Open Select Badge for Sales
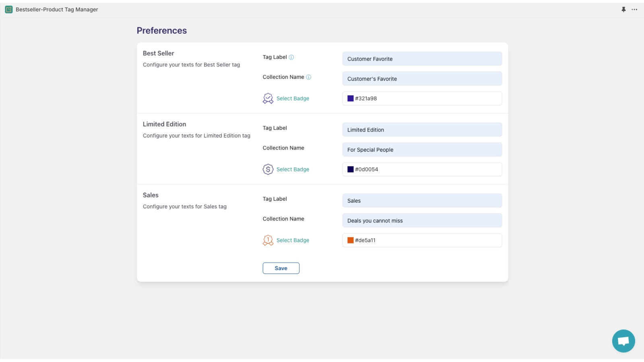The height and width of the screenshot is (362, 644). [x=293, y=240]
